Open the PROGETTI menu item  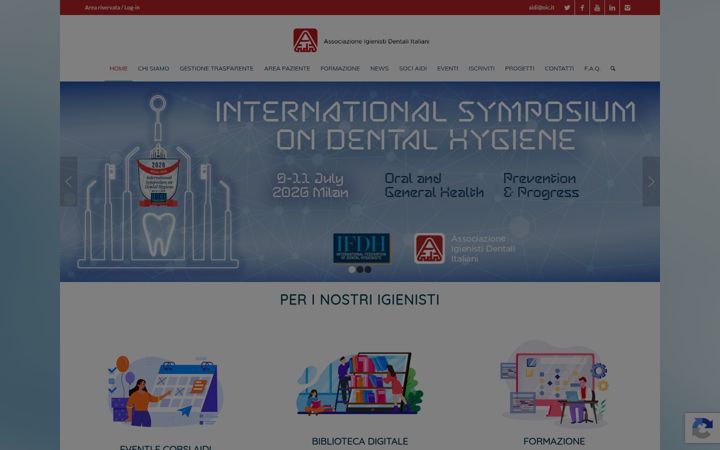[x=519, y=68]
